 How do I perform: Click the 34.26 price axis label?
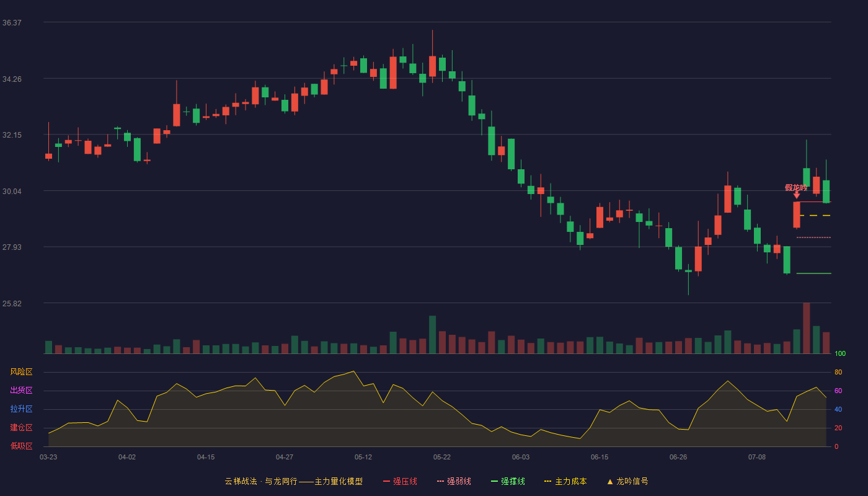pyautogui.click(x=12, y=79)
